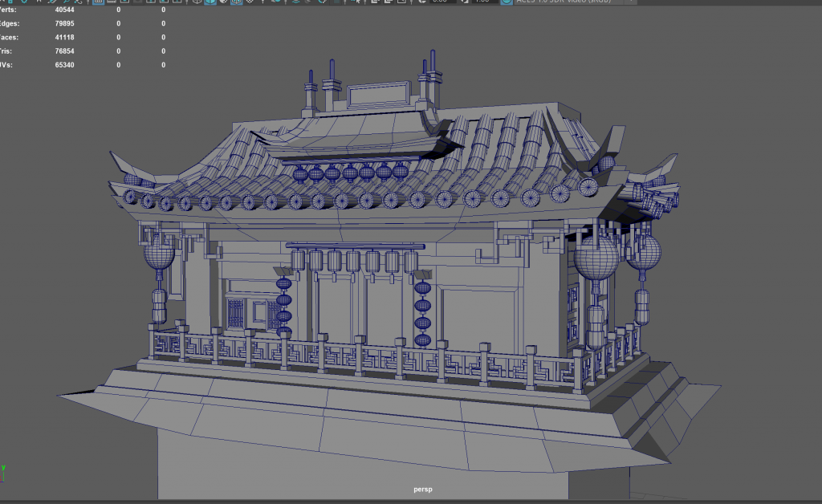This screenshot has width=822, height=504.
Task: Click the persp camera label
Action: click(422, 490)
